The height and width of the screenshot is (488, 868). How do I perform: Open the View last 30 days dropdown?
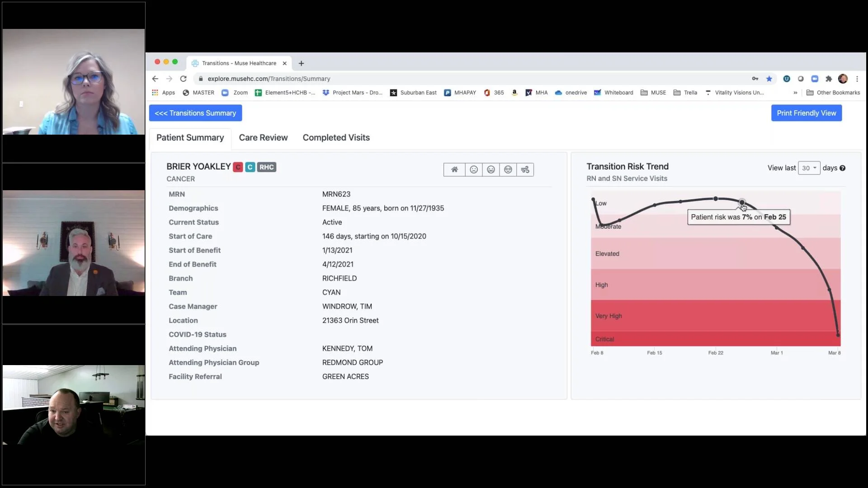click(x=809, y=168)
